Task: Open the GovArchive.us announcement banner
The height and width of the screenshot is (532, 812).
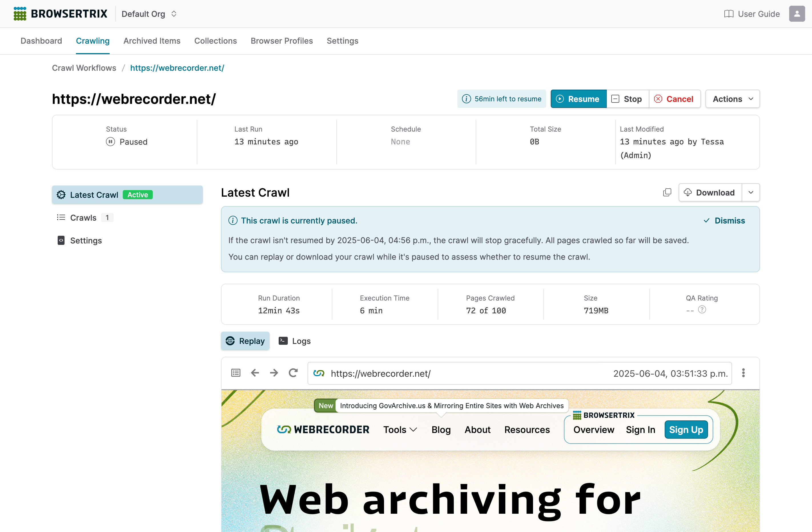Action: coord(441,406)
